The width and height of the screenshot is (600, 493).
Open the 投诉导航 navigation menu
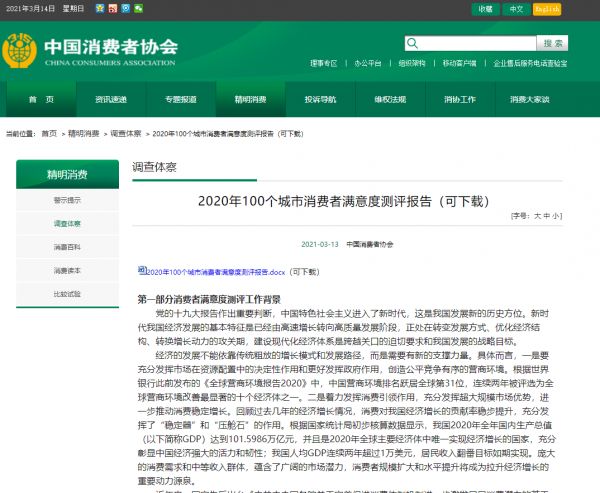point(320,100)
